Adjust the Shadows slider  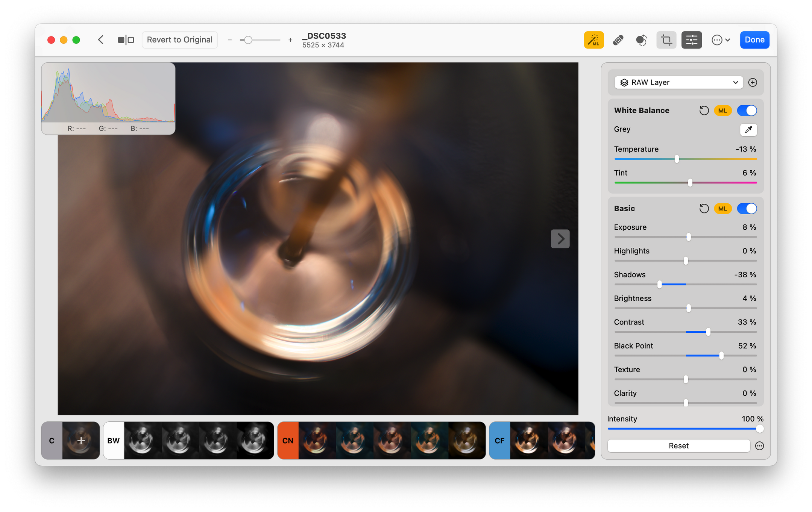[685, 285]
